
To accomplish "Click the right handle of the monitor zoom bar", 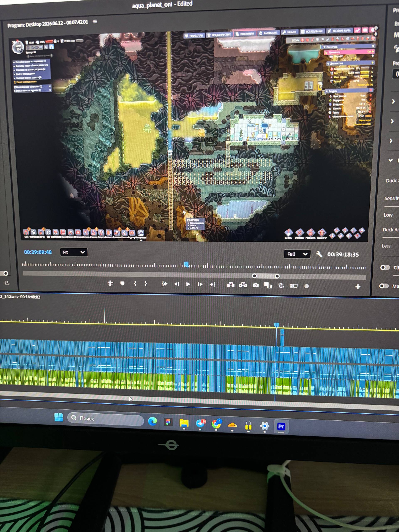I will coord(277,276).
